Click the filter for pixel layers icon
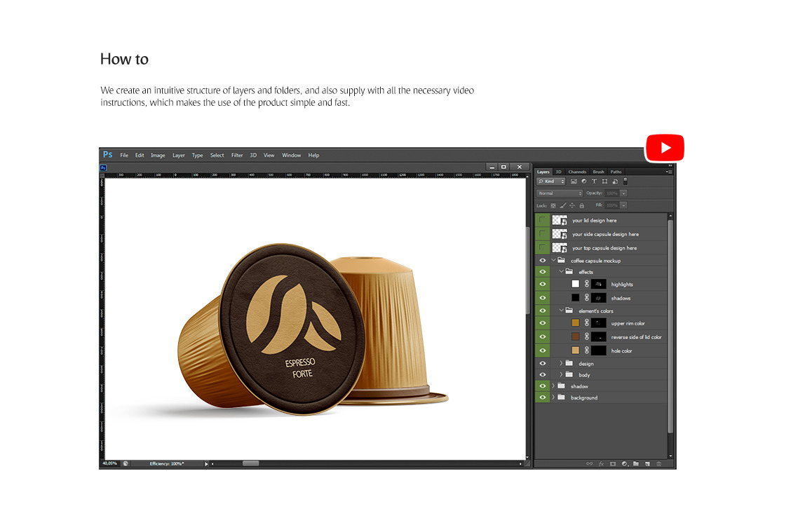The image size is (798, 532). [574, 182]
